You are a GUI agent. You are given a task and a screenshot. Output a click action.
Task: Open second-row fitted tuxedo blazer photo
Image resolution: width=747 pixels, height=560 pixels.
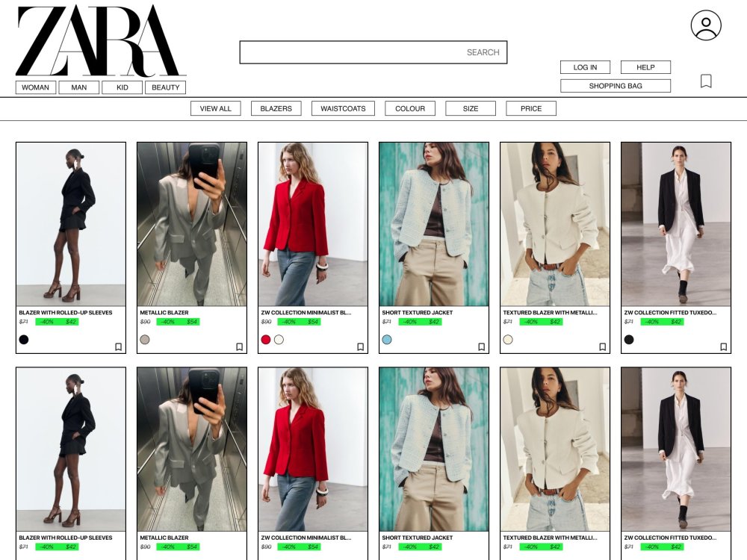(676, 449)
